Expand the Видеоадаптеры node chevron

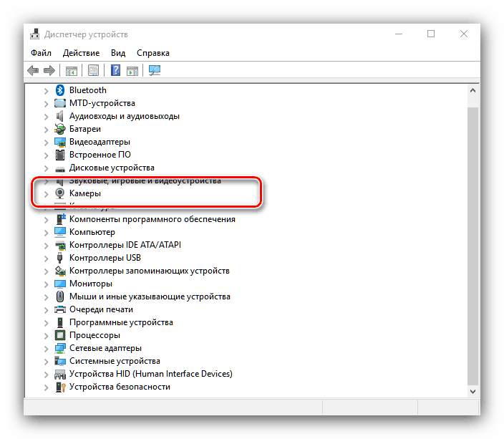[x=46, y=143]
